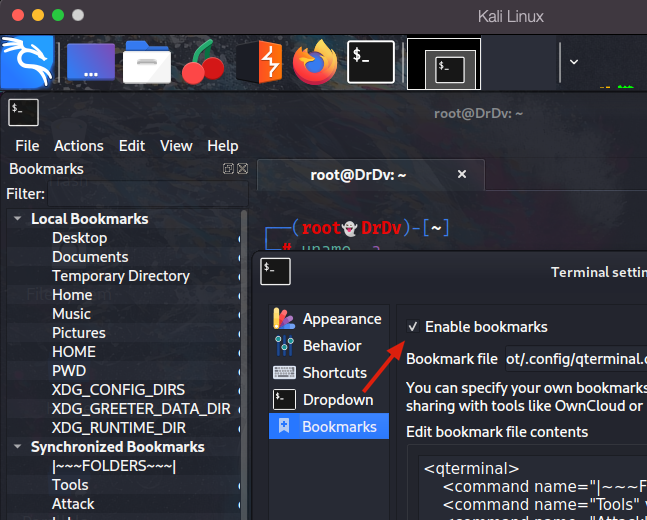Open the Kali Linux dragon application menu

(x=26, y=61)
